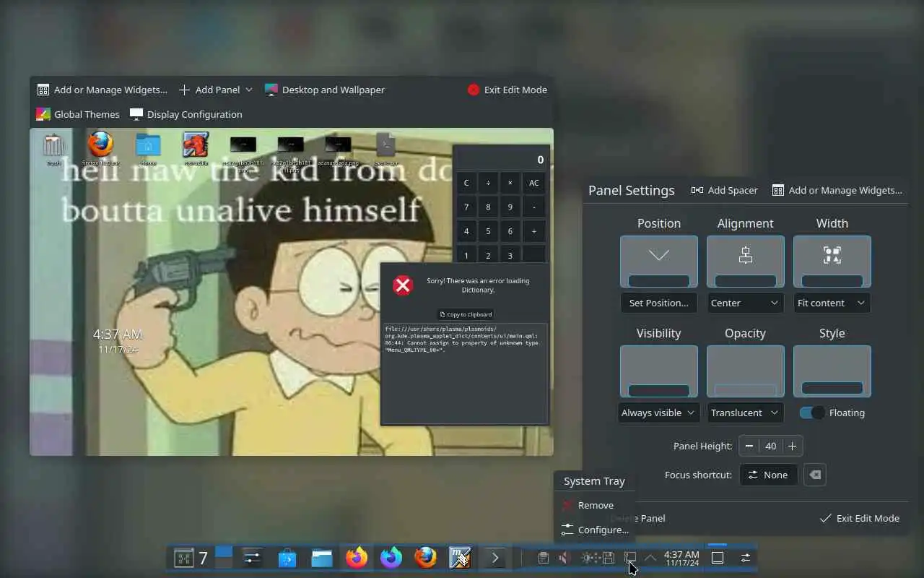Click Set Position... button
This screenshot has height=578, width=924.
pos(658,303)
